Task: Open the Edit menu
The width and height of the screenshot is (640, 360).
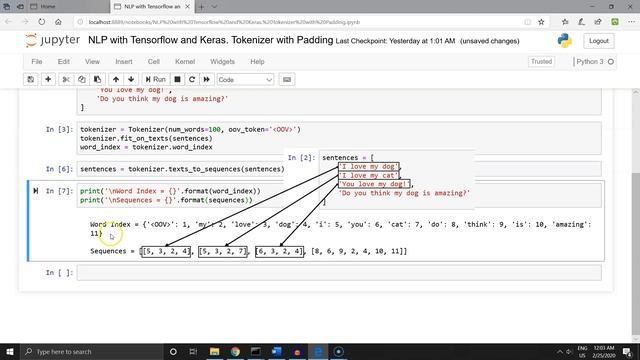Action: [64, 62]
